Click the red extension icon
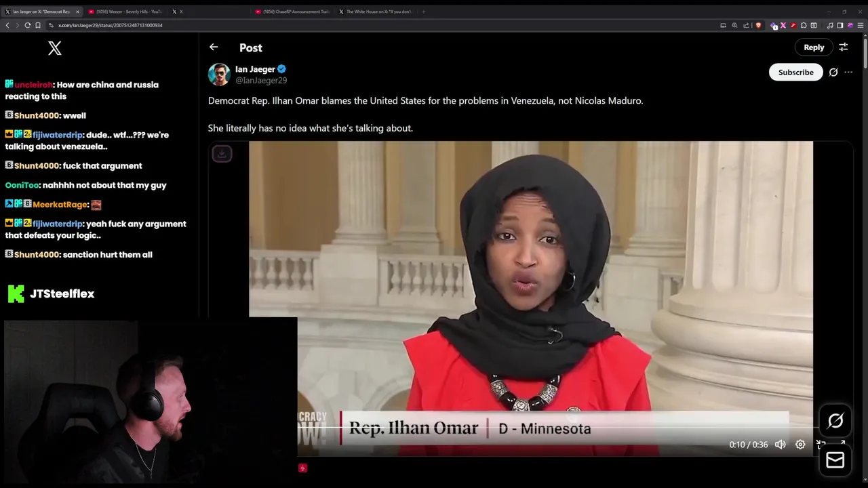The width and height of the screenshot is (868, 488). (793, 25)
